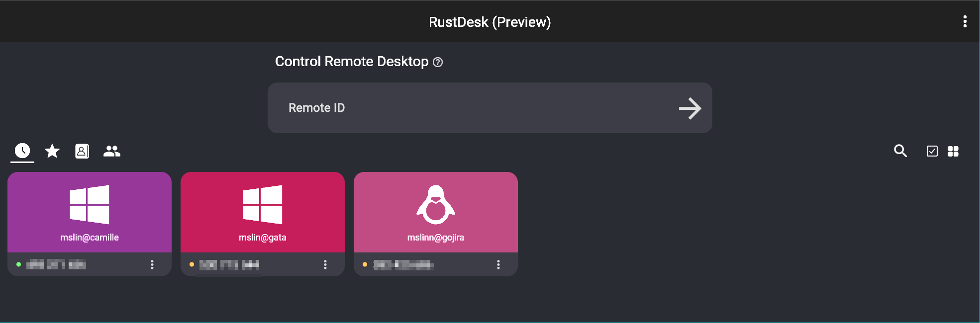Click the search magnifier icon
Screen dimensions: 980x323
pyautogui.click(x=900, y=151)
